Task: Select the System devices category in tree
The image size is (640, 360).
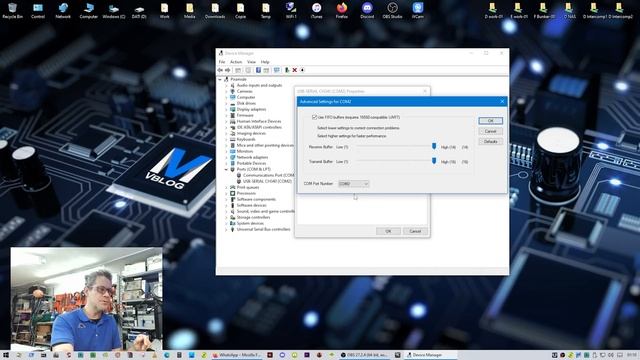Action: coord(250,223)
